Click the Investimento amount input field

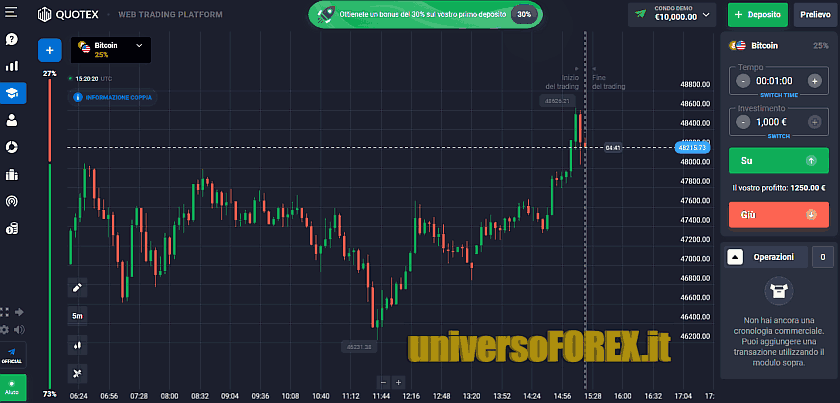point(777,121)
